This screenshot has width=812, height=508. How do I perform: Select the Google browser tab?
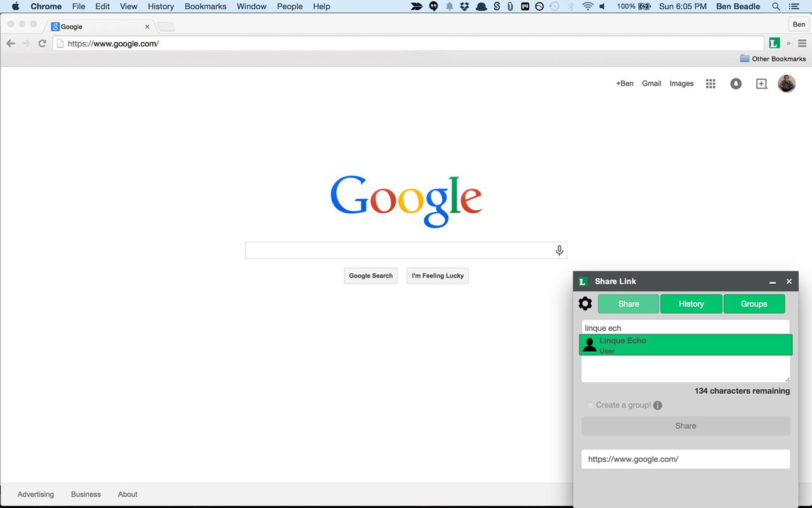tap(100, 27)
